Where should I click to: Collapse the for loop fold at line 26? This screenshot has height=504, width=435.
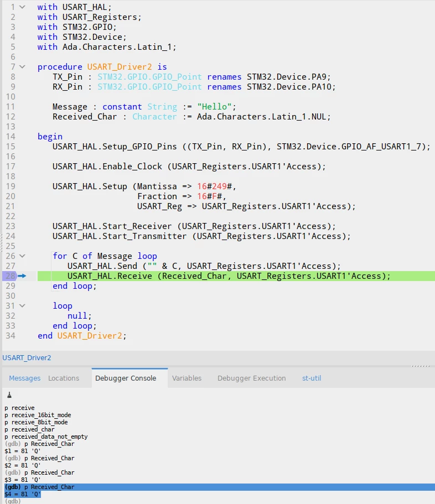click(x=22, y=256)
